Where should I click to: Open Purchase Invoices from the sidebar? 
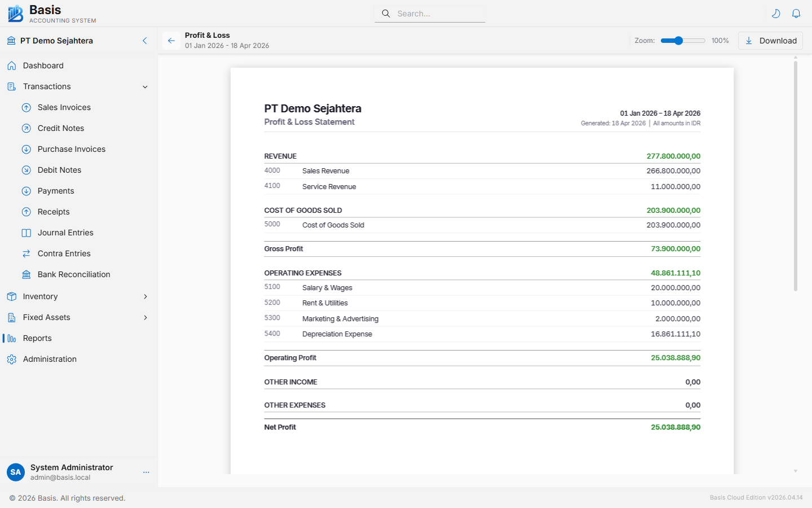(72, 149)
